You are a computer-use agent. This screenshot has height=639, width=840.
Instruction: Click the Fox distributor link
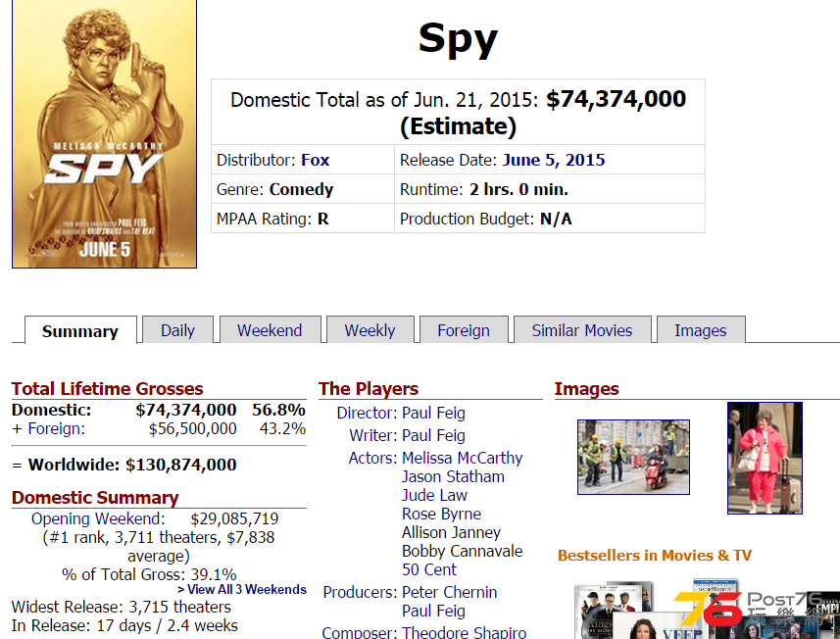[x=315, y=160]
